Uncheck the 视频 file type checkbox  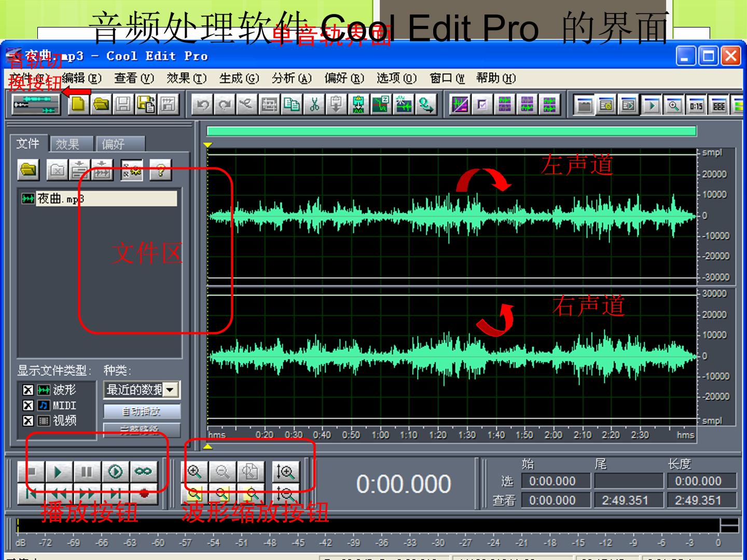pos(28,421)
